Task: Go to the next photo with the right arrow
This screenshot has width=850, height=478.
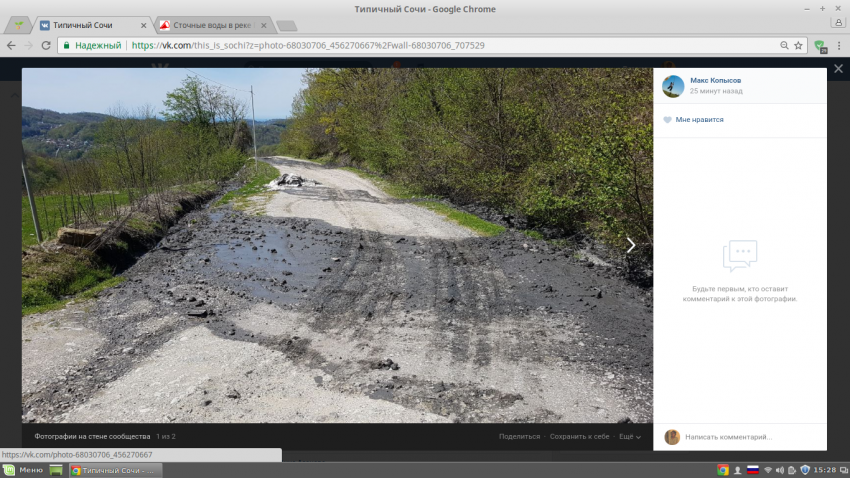Action: coord(630,245)
